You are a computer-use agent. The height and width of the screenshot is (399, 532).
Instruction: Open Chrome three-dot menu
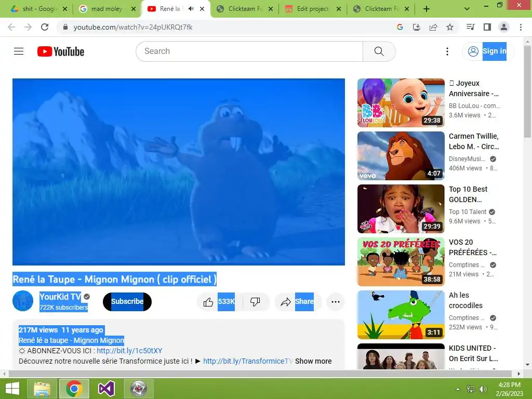521,27
